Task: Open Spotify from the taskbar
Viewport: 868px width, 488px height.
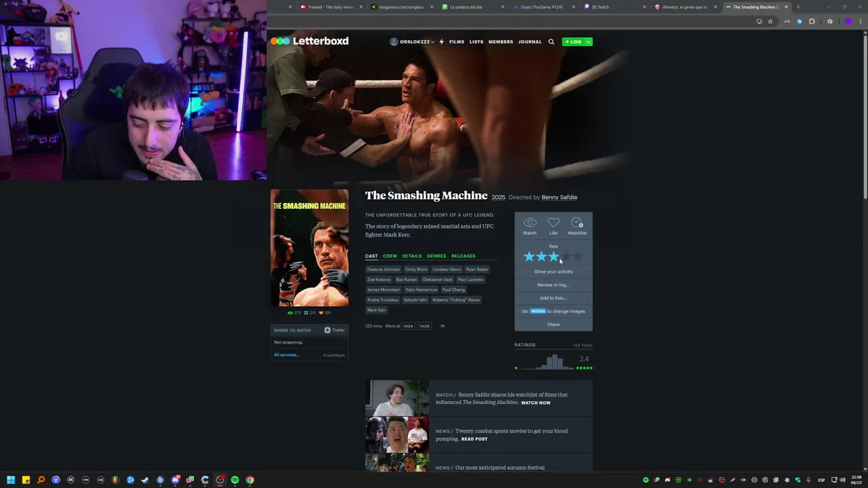Action: pyautogui.click(x=235, y=480)
